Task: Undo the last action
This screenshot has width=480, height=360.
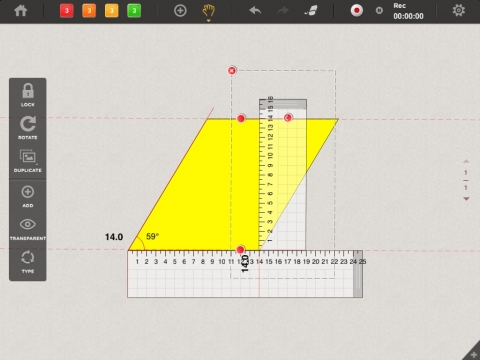Action: pyautogui.click(x=255, y=11)
